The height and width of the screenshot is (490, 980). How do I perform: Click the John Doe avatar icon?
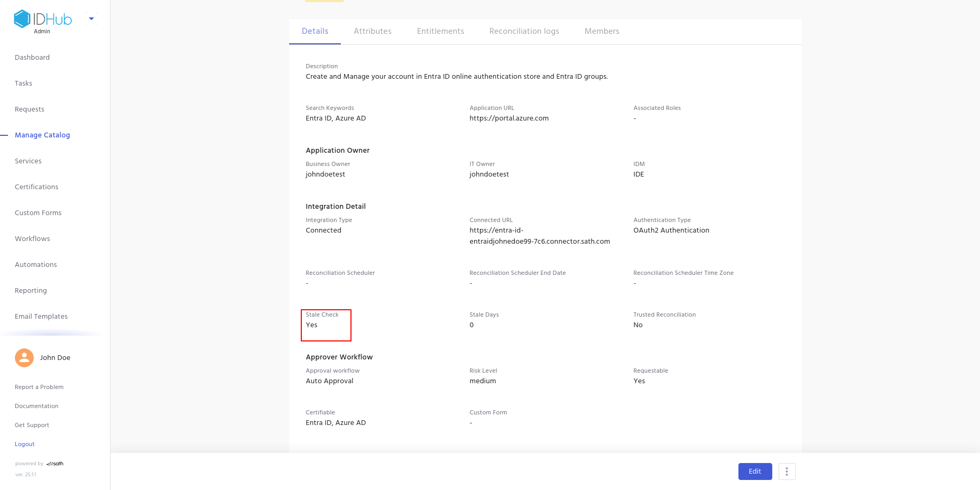pyautogui.click(x=24, y=358)
